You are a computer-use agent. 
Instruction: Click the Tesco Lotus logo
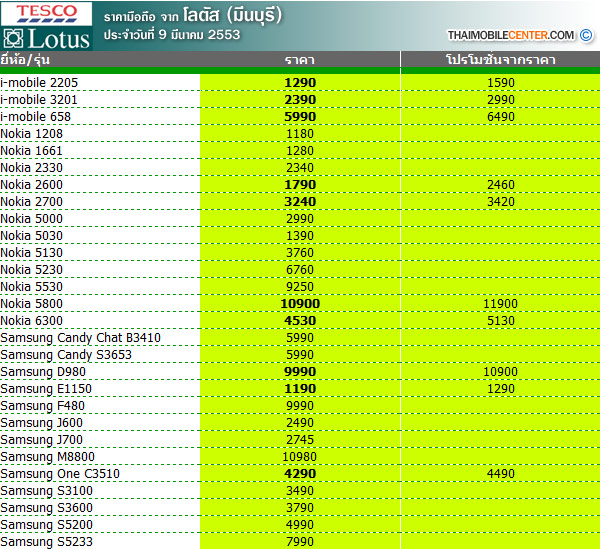tap(47, 27)
